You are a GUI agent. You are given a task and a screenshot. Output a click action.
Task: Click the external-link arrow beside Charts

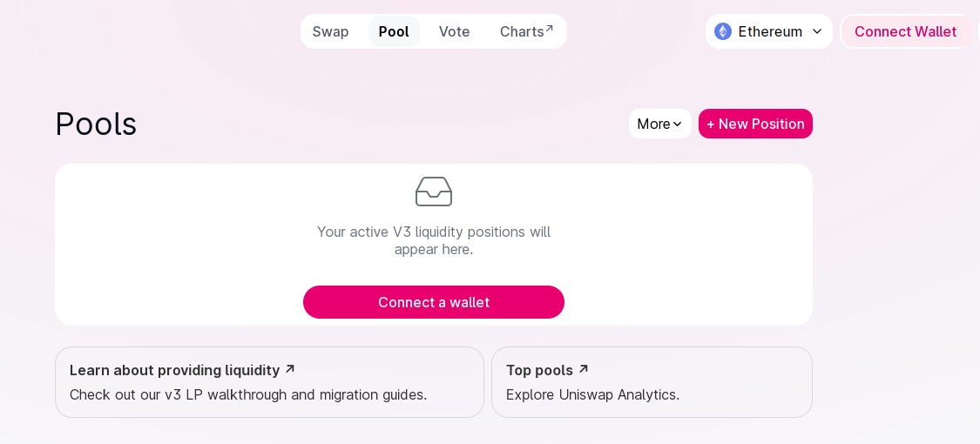coord(550,29)
